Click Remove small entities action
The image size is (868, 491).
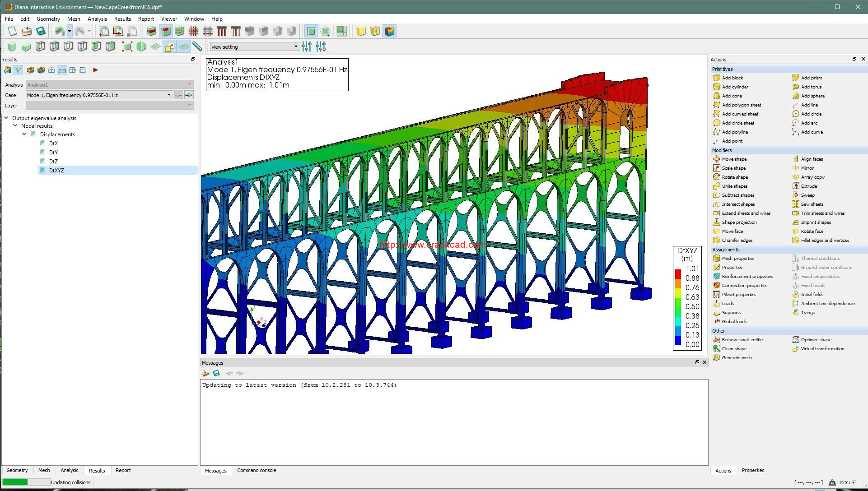click(743, 339)
